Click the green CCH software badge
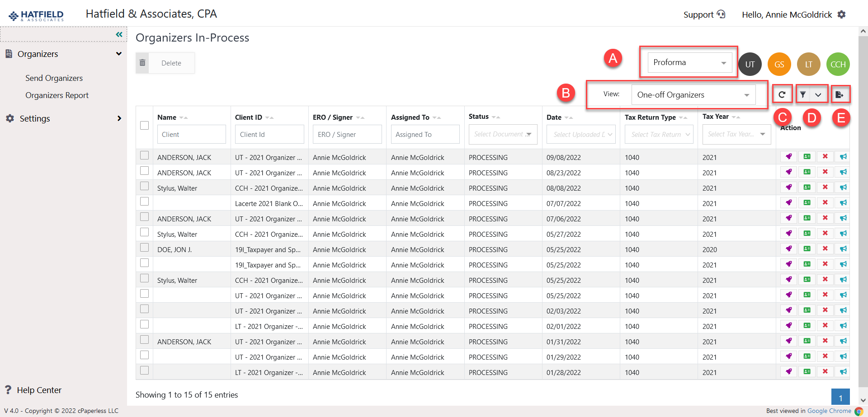 [838, 64]
